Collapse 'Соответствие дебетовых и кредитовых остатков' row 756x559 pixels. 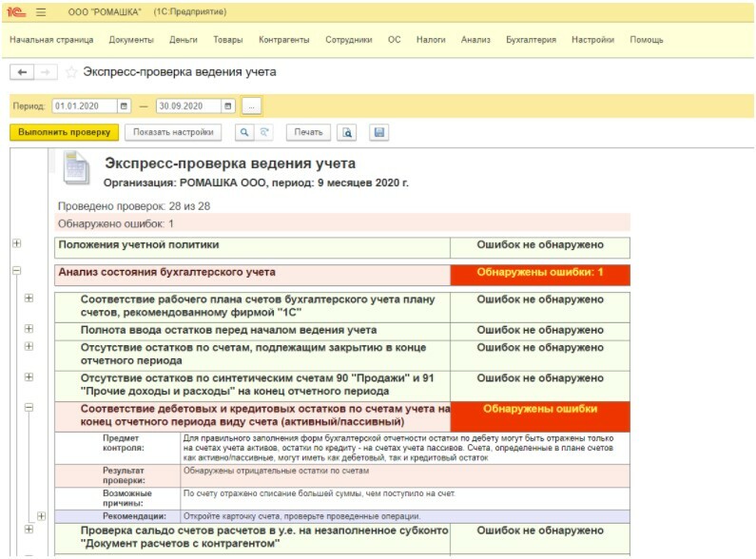[x=29, y=407]
